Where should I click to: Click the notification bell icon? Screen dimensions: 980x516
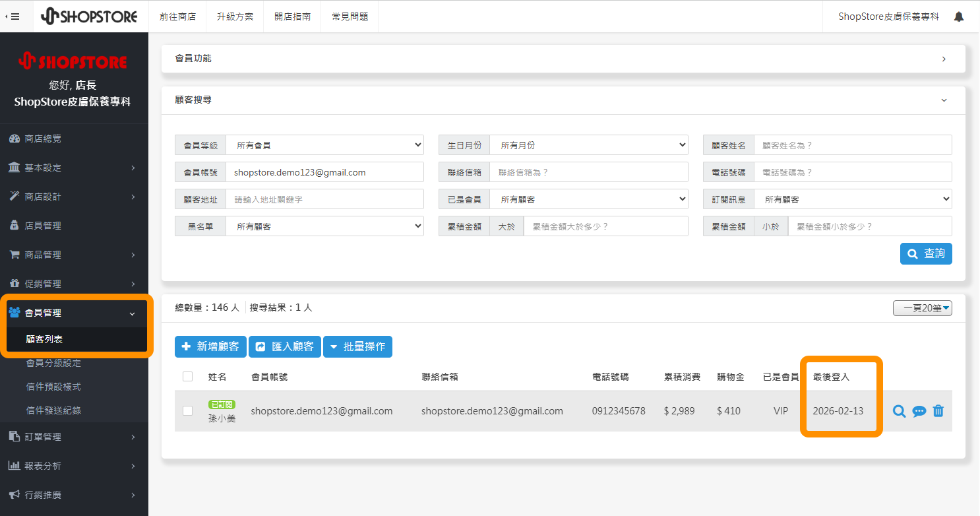click(x=959, y=16)
